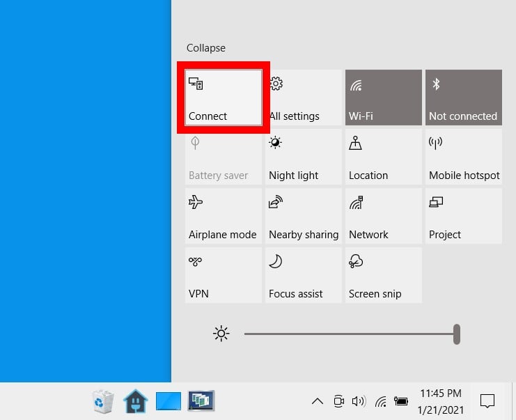
Task: Toggle the Wi-Fi tile off
Action: [x=383, y=98]
